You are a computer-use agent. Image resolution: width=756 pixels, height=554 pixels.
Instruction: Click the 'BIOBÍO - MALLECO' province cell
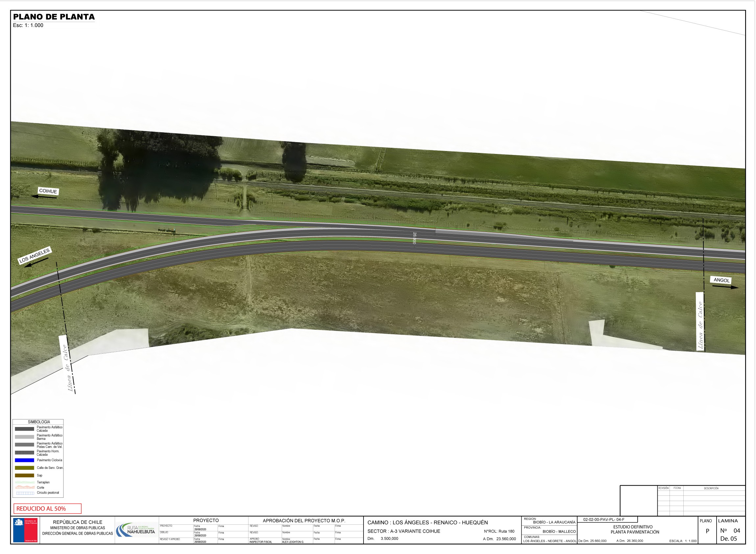tap(559, 532)
